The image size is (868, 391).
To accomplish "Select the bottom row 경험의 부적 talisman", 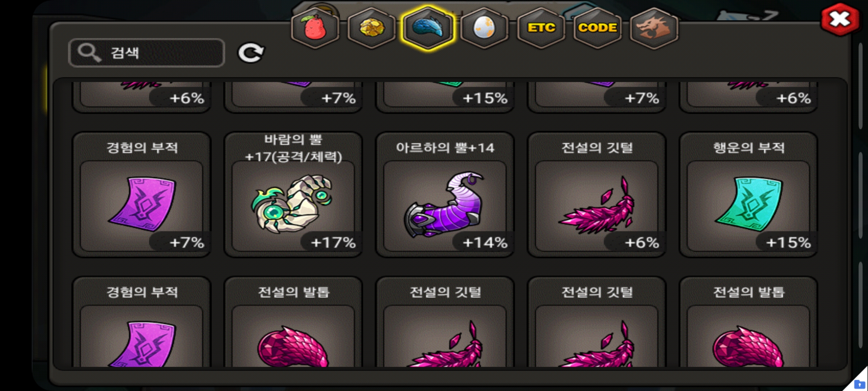I will pyautogui.click(x=141, y=321).
